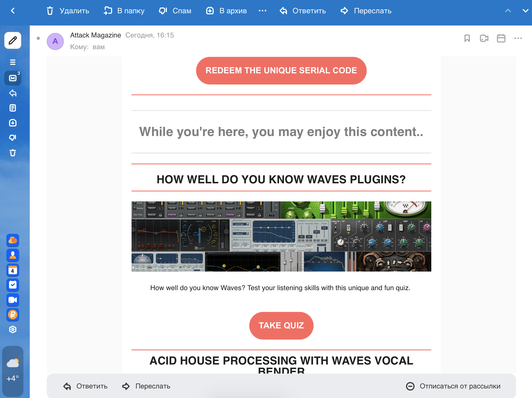Open more actions ellipsis in top toolbar
532x398 pixels.
click(x=262, y=11)
